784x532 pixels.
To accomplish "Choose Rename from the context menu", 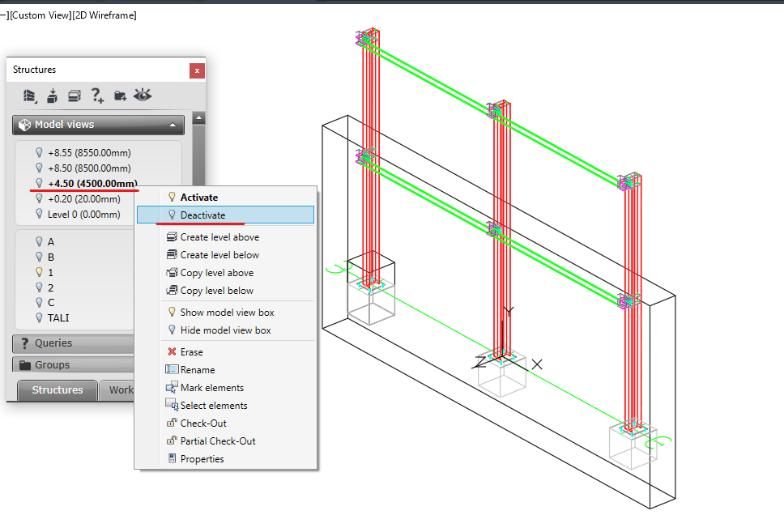I will point(197,369).
